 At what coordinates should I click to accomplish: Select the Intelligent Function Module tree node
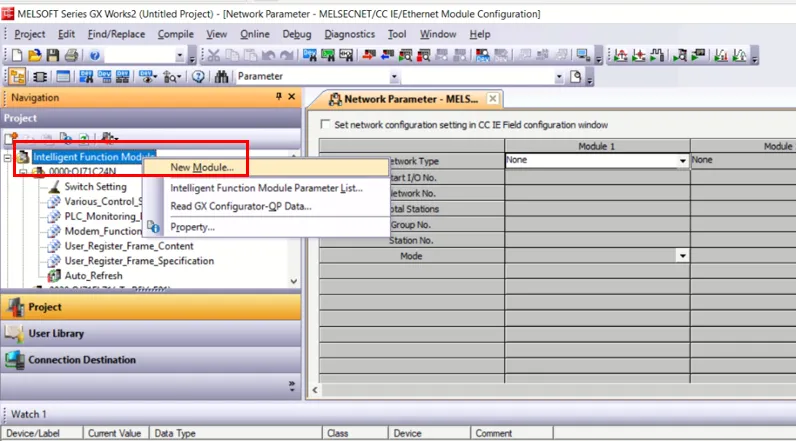pyautogui.click(x=93, y=157)
